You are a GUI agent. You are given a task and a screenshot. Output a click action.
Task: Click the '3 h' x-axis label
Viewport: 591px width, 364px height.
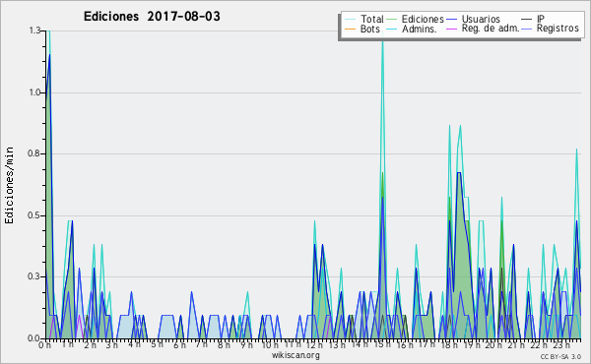(x=112, y=344)
